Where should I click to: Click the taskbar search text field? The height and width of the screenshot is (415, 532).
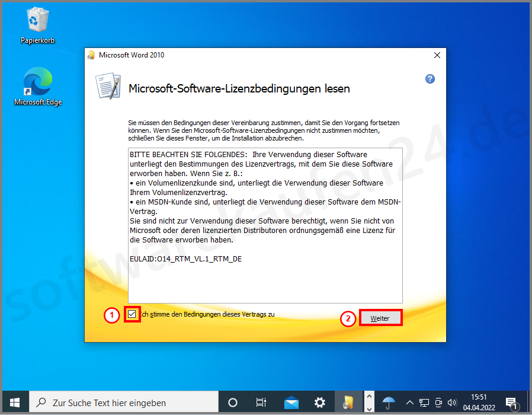[124, 403]
